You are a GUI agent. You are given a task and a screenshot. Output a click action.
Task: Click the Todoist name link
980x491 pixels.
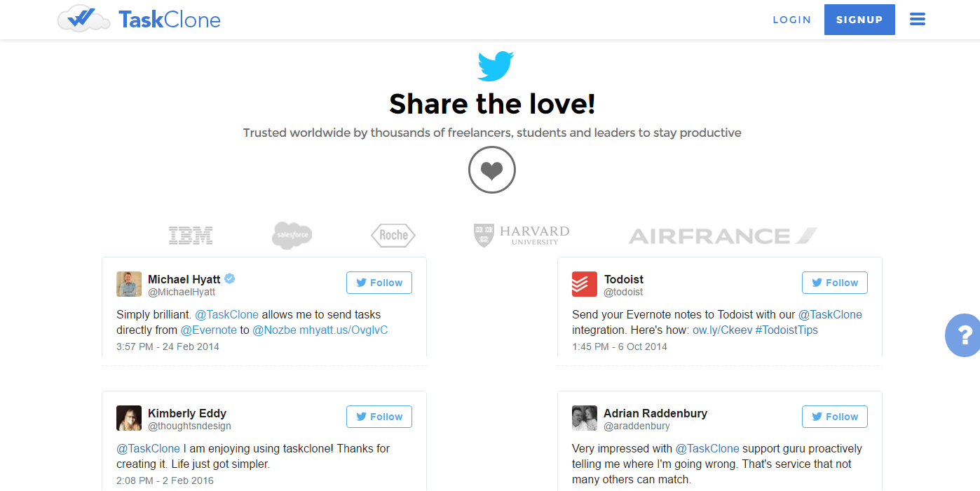(x=624, y=279)
